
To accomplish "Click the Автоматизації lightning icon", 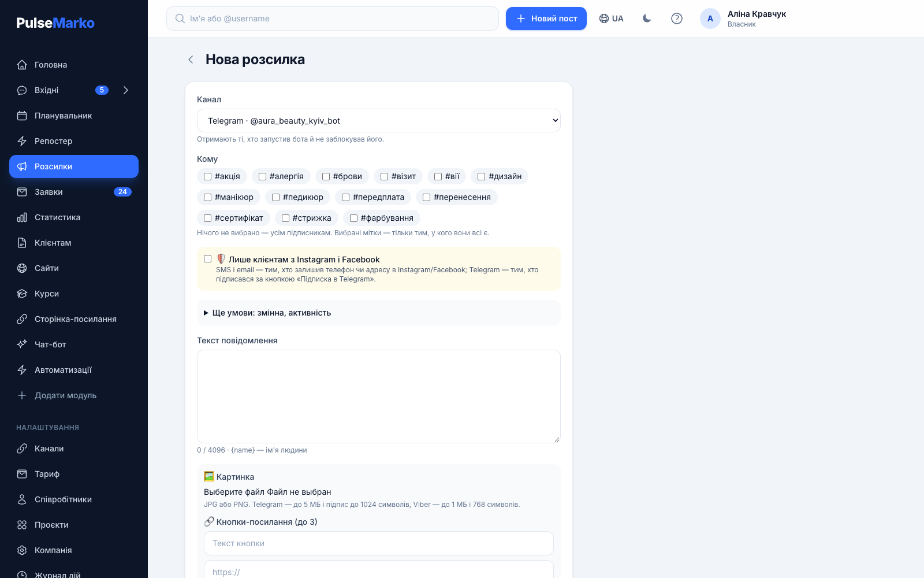I will tap(22, 370).
